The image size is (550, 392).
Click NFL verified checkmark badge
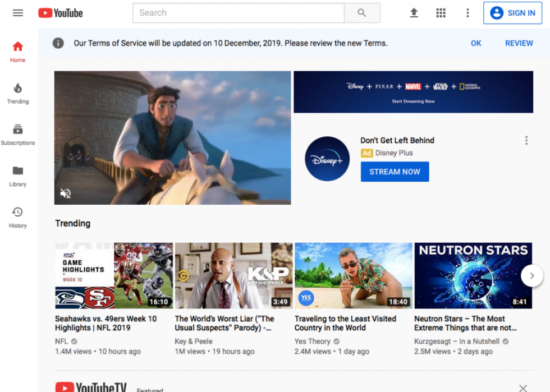pos(74,341)
